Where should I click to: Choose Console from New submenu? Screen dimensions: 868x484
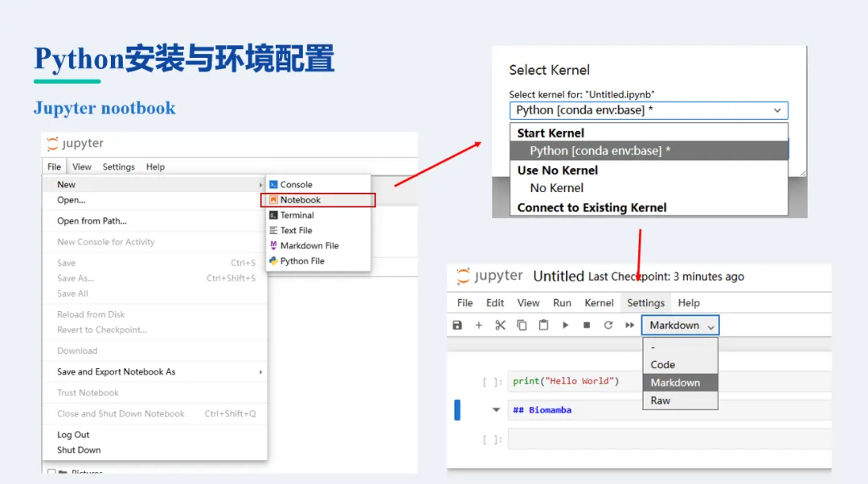(x=318, y=184)
